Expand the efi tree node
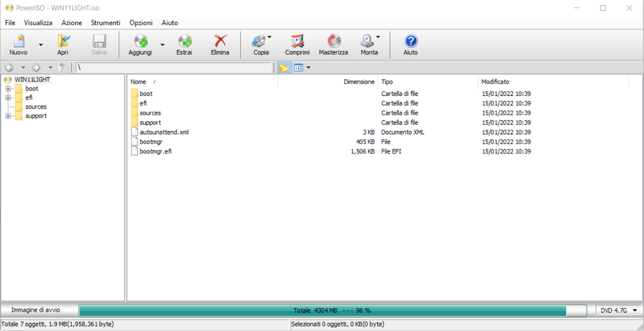 [x=8, y=98]
